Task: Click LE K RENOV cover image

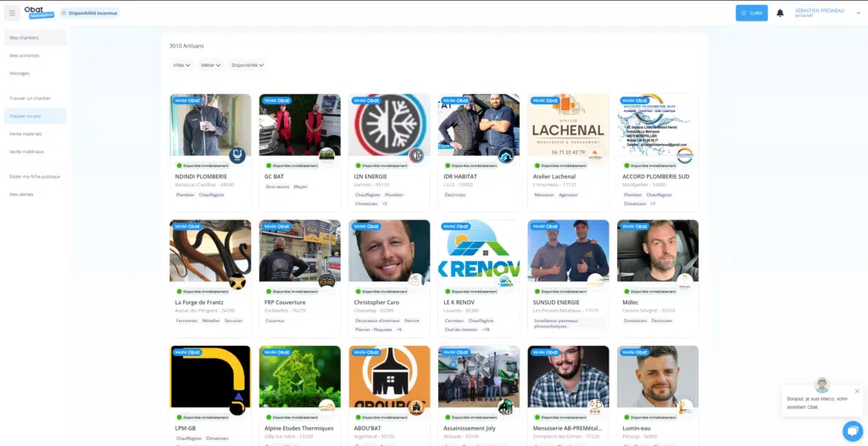Action: pyautogui.click(x=479, y=250)
